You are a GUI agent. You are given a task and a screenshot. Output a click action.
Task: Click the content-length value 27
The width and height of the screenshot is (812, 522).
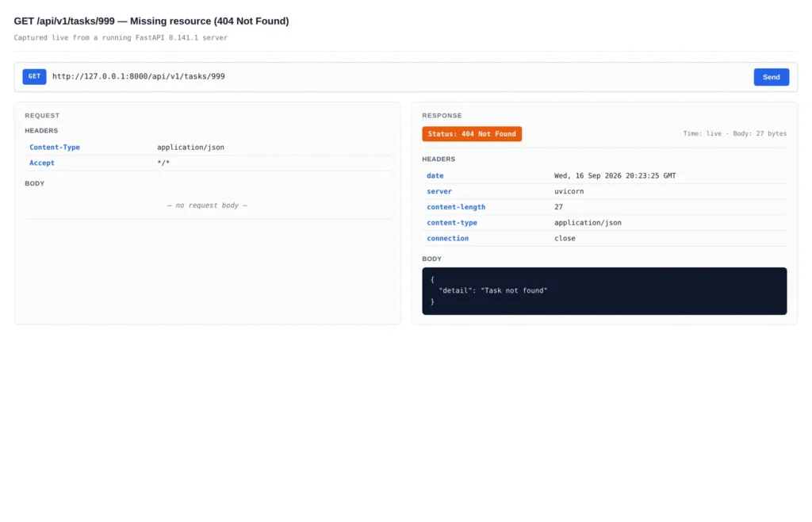click(558, 206)
